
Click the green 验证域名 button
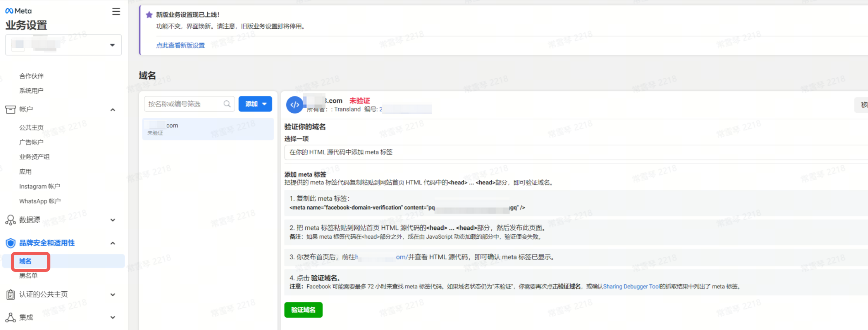pyautogui.click(x=303, y=310)
